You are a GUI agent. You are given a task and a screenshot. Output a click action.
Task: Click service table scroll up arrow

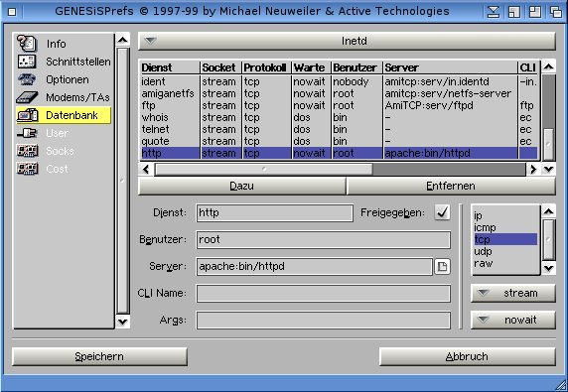[x=548, y=66]
